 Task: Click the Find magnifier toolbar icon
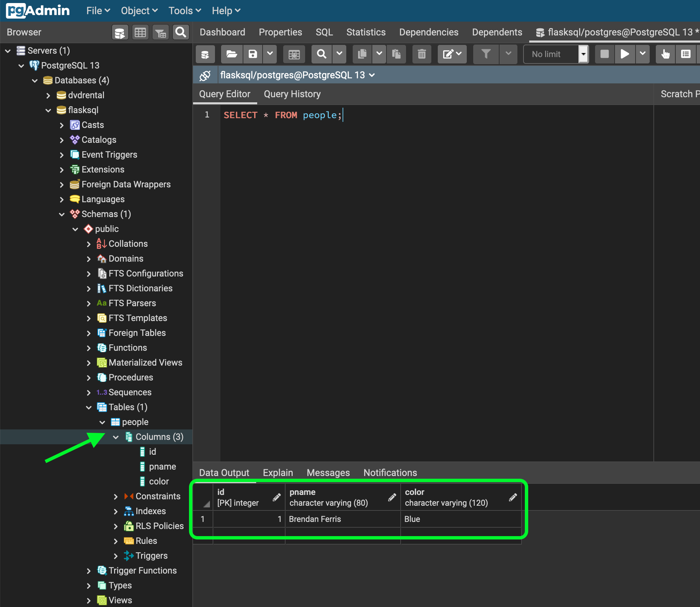click(x=321, y=54)
